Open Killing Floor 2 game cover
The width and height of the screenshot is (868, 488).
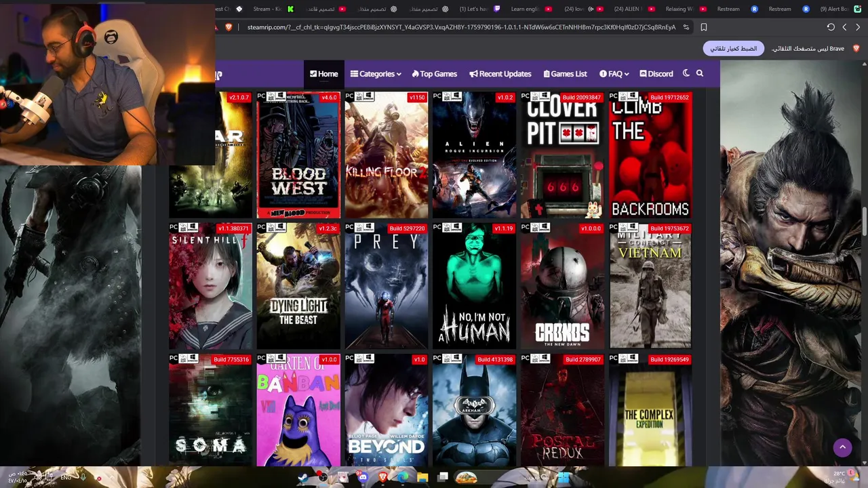click(x=387, y=155)
